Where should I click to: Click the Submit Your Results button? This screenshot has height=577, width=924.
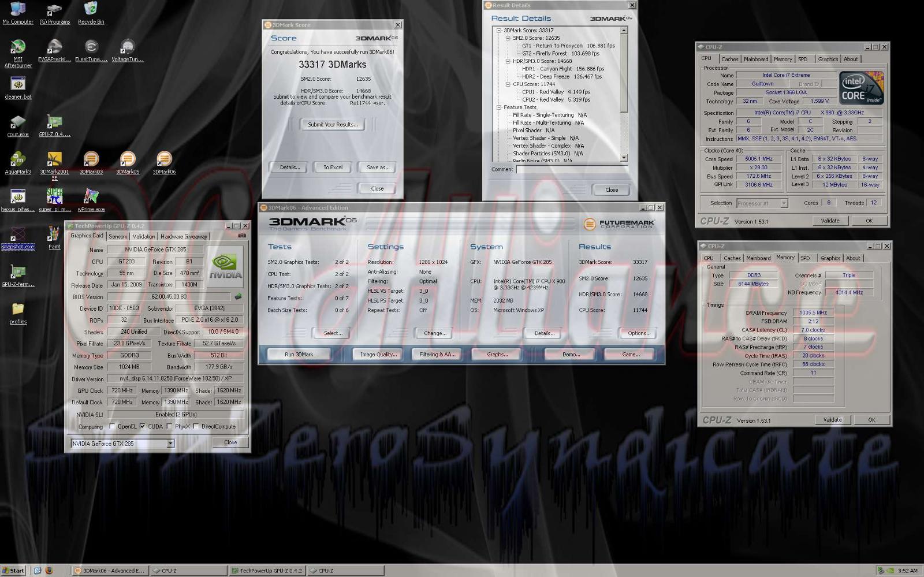tap(333, 124)
